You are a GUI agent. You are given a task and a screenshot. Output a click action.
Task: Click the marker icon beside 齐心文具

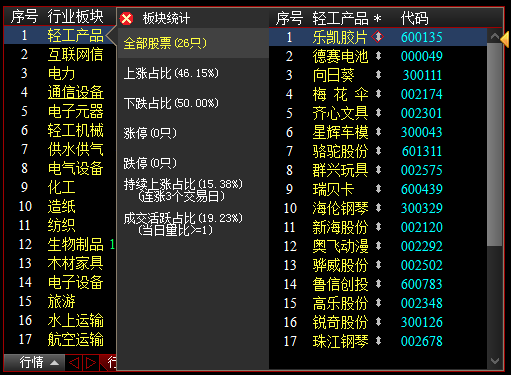click(378, 113)
